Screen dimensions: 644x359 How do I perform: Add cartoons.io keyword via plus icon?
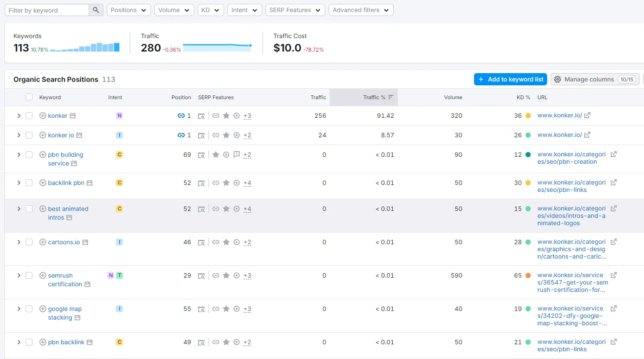pyautogui.click(x=43, y=242)
